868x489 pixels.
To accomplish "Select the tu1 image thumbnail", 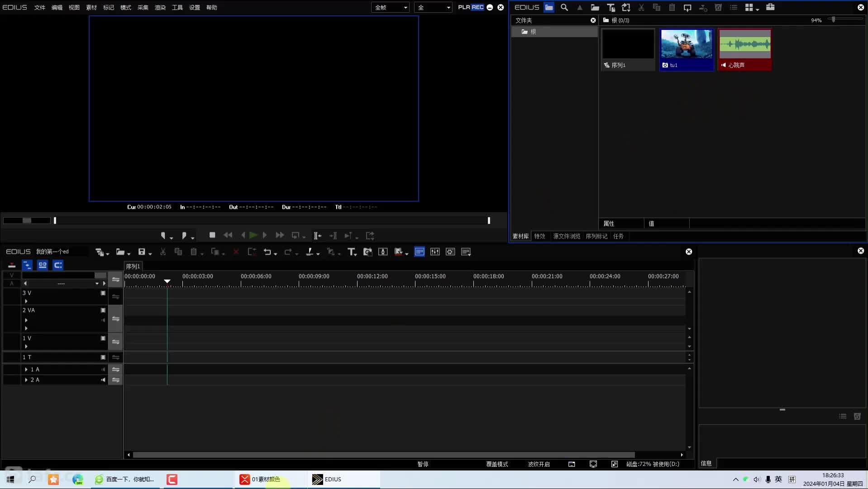I will [687, 49].
